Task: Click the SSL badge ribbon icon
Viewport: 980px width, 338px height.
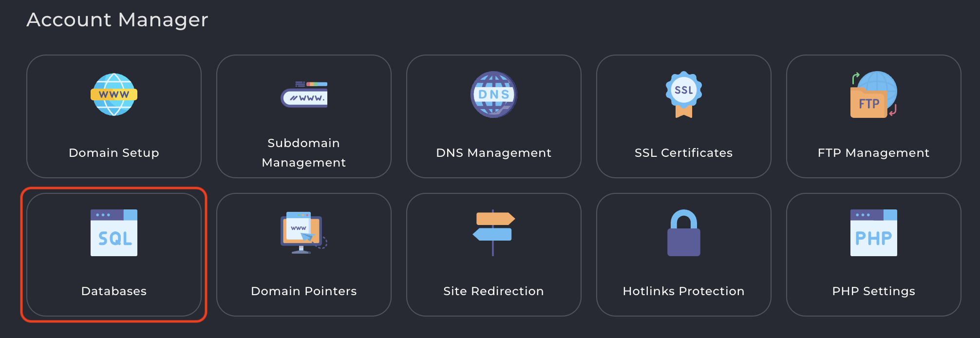Action: coord(684,94)
